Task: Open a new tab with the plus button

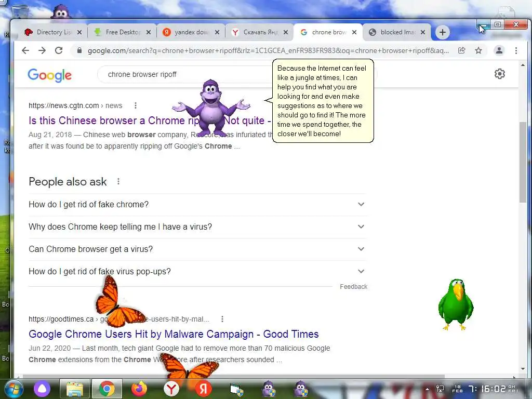Action: pos(443,32)
